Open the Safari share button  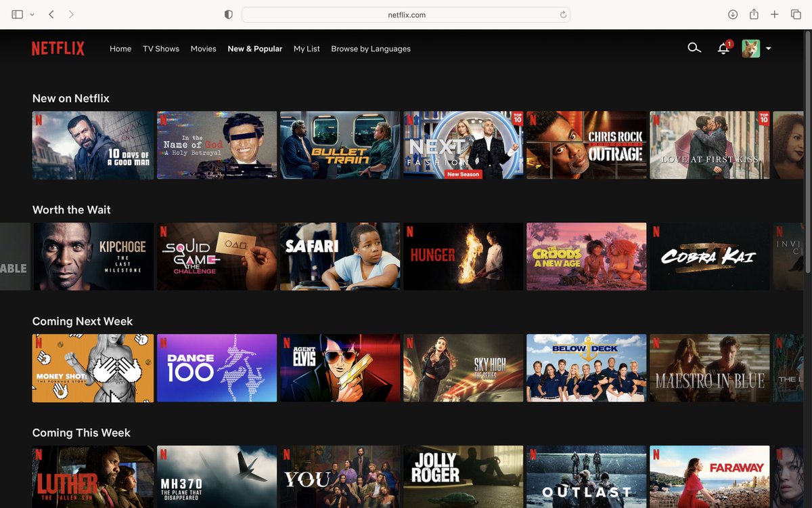click(754, 14)
